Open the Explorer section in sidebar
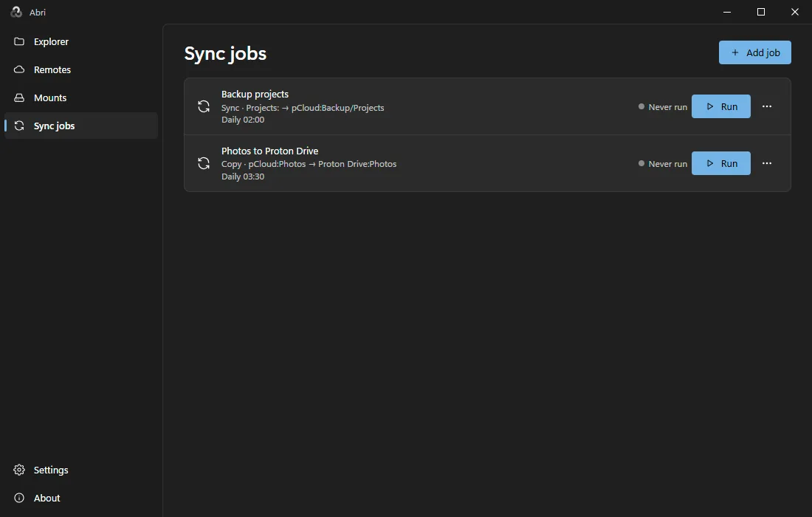The width and height of the screenshot is (812, 517). 81,41
